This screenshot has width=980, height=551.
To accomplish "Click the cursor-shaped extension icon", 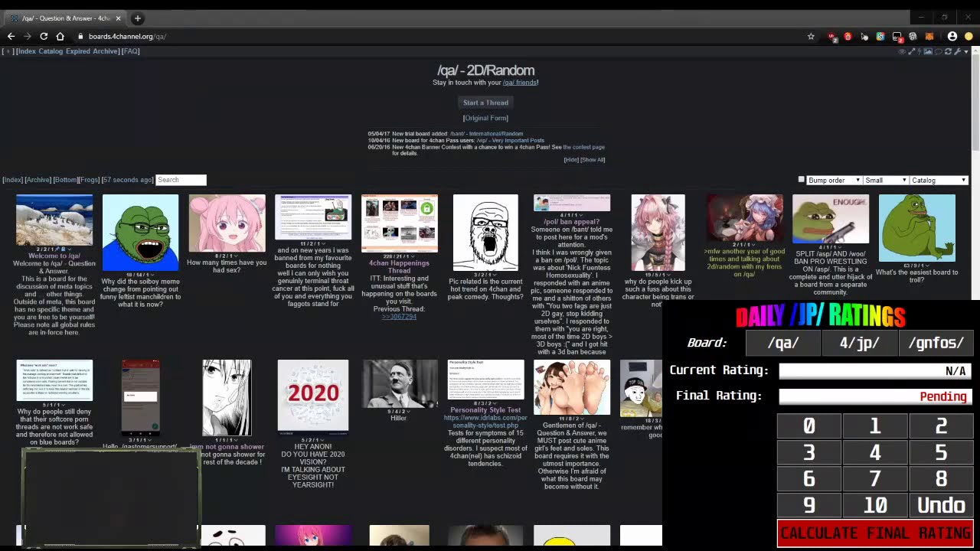I will [864, 36].
